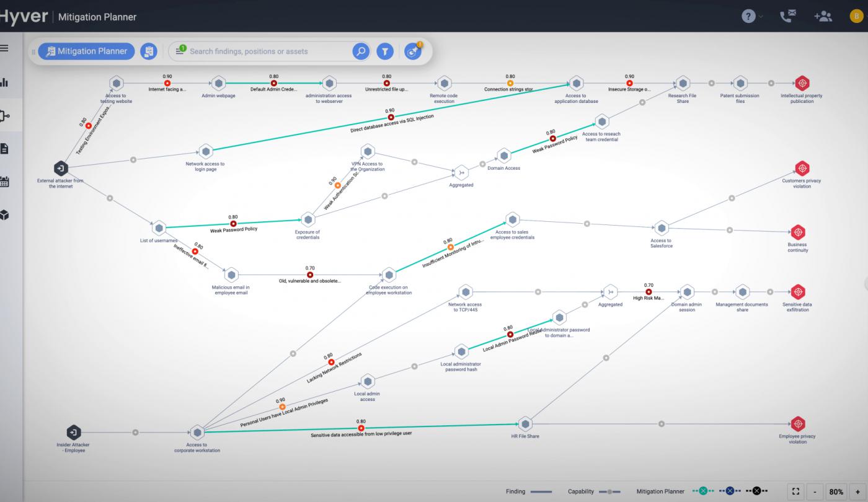Screen dimensions: 868x502
Task: Zoom in with the plus button
Action: tap(857, 491)
